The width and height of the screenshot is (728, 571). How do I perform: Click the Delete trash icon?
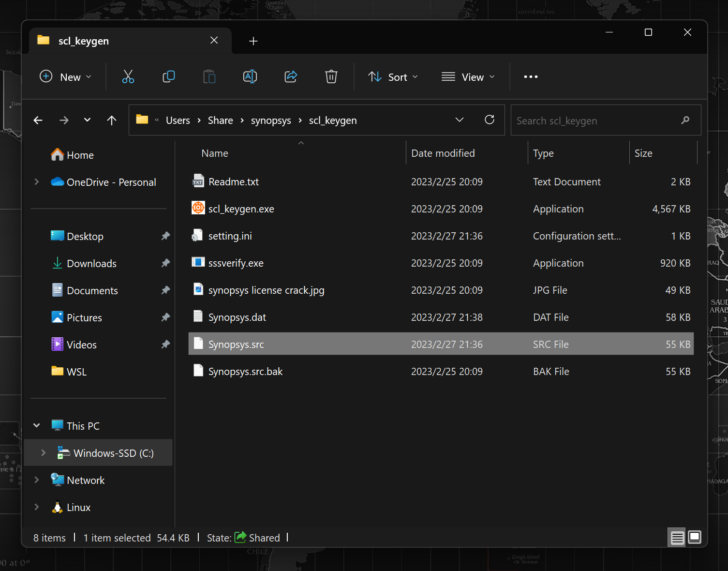point(331,76)
